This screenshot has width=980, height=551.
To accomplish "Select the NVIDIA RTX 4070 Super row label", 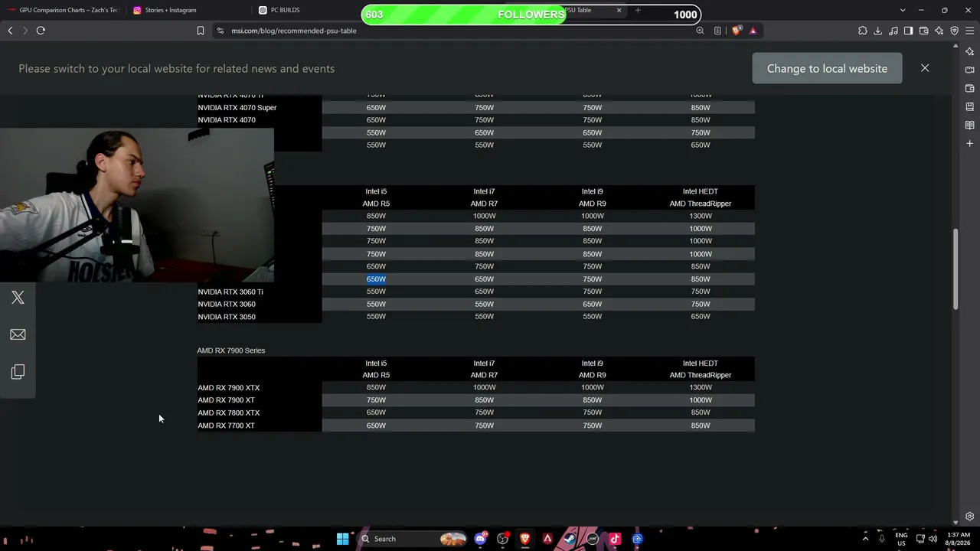I will tap(237, 108).
